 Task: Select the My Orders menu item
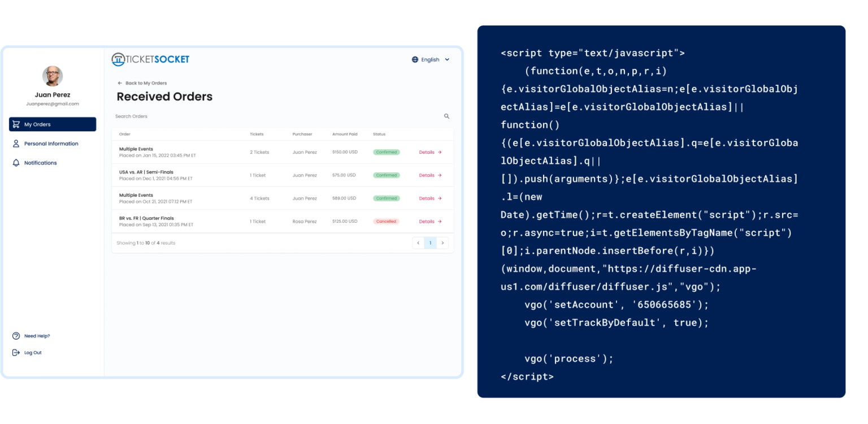[53, 124]
